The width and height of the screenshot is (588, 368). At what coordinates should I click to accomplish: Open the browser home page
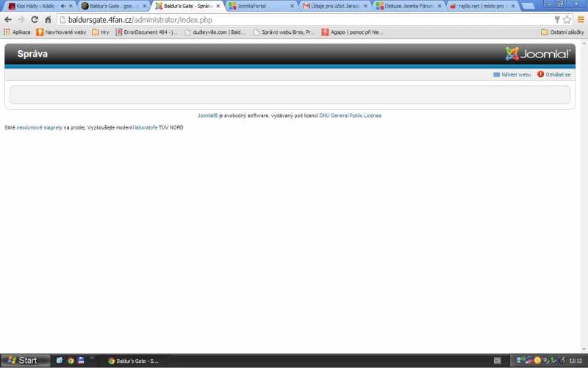(48, 20)
